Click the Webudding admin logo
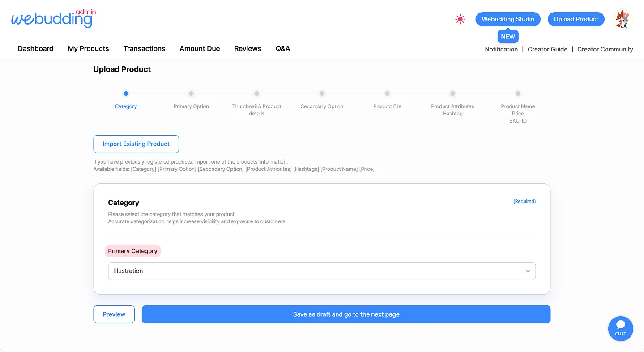Viewport: 644px width, 352px height. (x=53, y=19)
